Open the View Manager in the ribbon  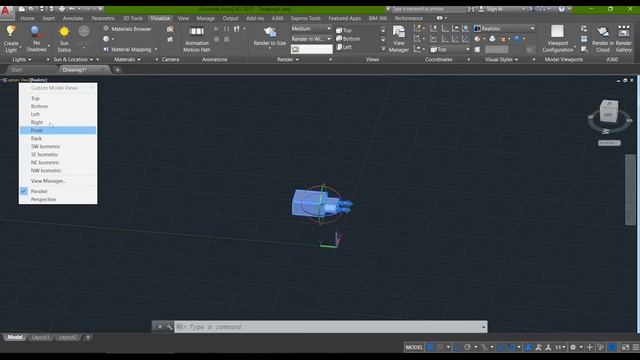(398, 39)
